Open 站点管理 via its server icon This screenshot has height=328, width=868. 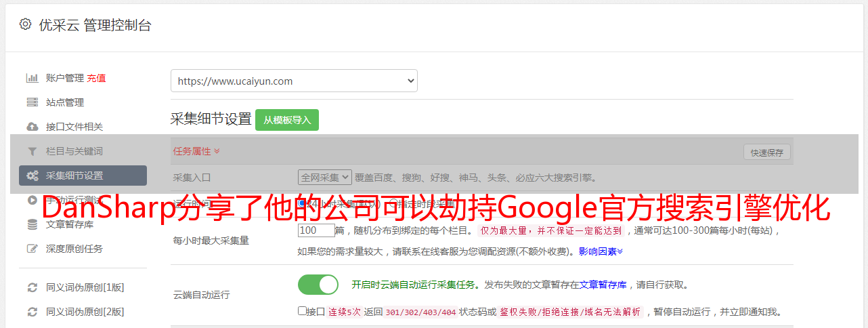32,102
